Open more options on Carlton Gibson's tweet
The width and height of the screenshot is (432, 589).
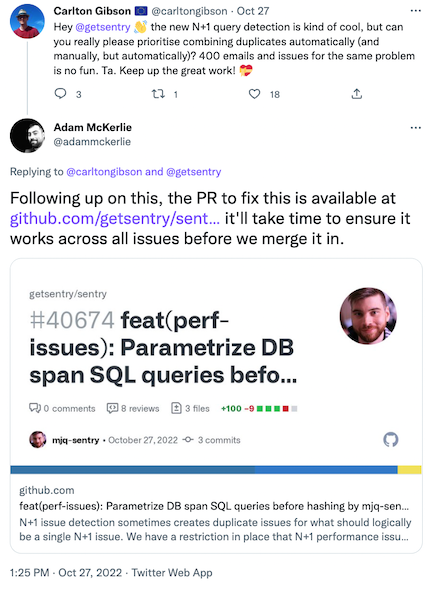pyautogui.click(x=415, y=11)
